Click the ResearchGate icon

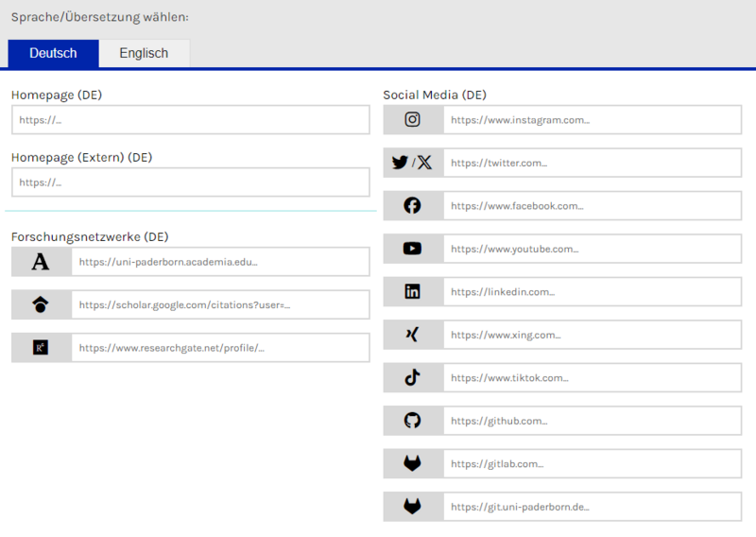click(41, 348)
